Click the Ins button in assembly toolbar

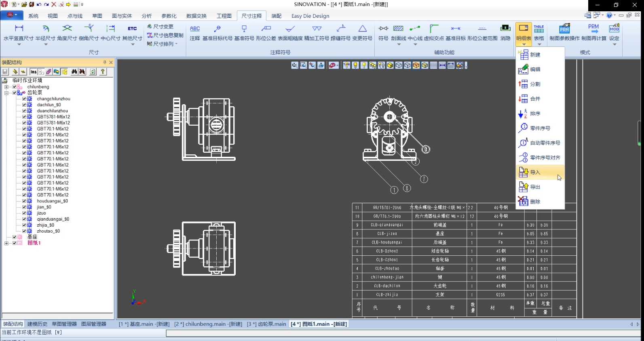pyautogui.click(x=34, y=72)
